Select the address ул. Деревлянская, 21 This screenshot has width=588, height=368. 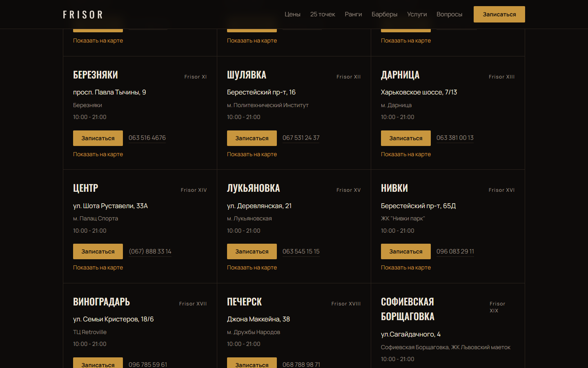(259, 206)
